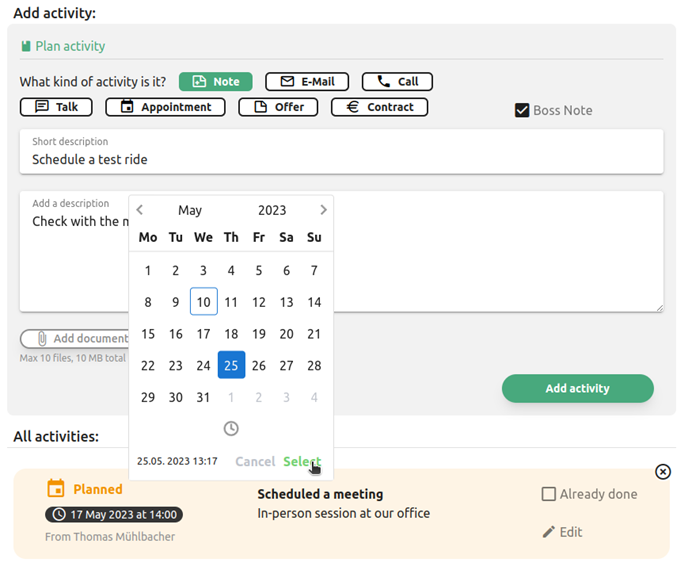This screenshot has width=688, height=565.
Task: Select May 12 in the calendar
Action: click(x=259, y=302)
